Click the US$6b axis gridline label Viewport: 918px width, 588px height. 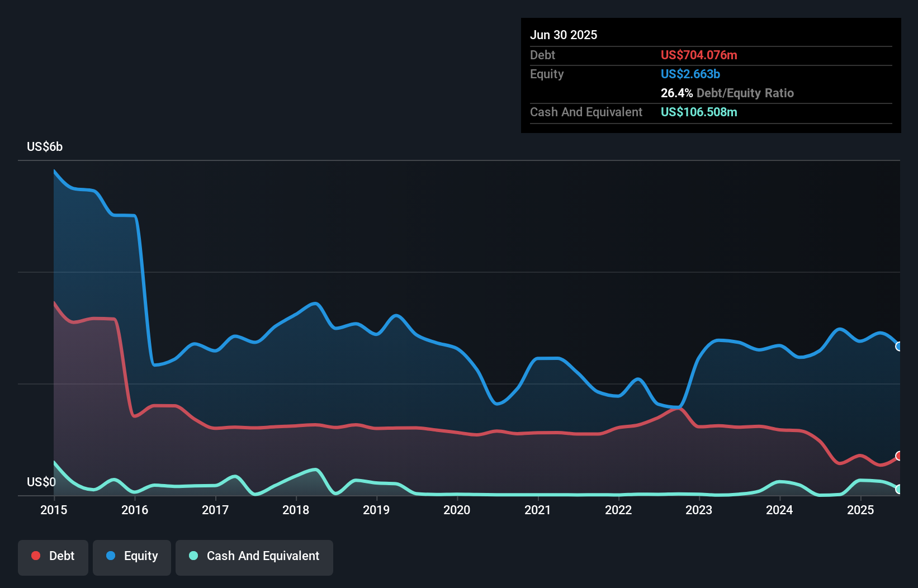tap(45, 146)
